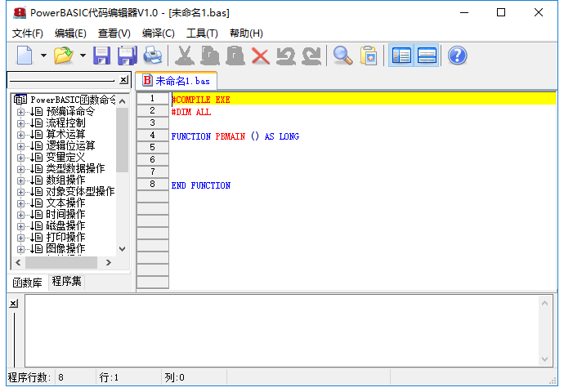Viewport: 564px width, 392px height.
Task: Select the 磁盘操作 tree item
Action: click(x=65, y=226)
